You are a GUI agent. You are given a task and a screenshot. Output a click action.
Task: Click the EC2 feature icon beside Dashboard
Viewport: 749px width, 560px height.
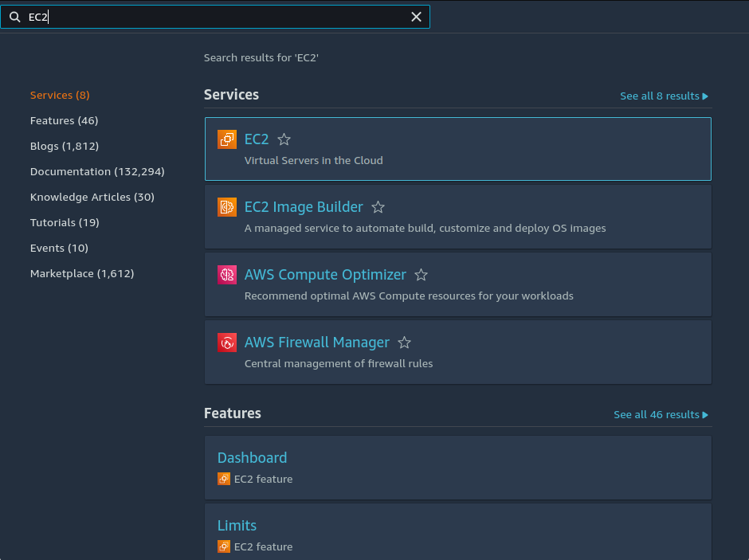224,479
